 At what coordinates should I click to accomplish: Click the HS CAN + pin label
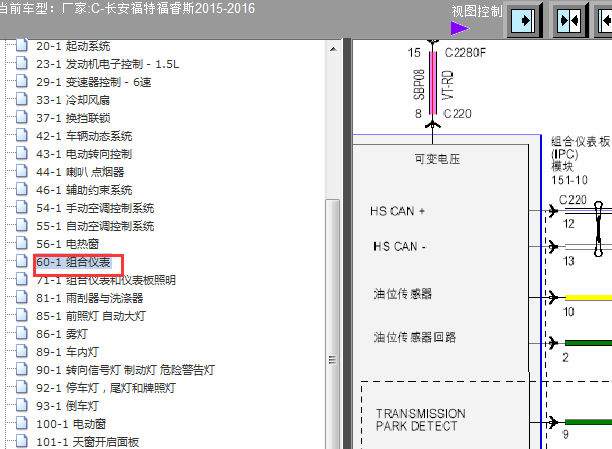pos(397,211)
